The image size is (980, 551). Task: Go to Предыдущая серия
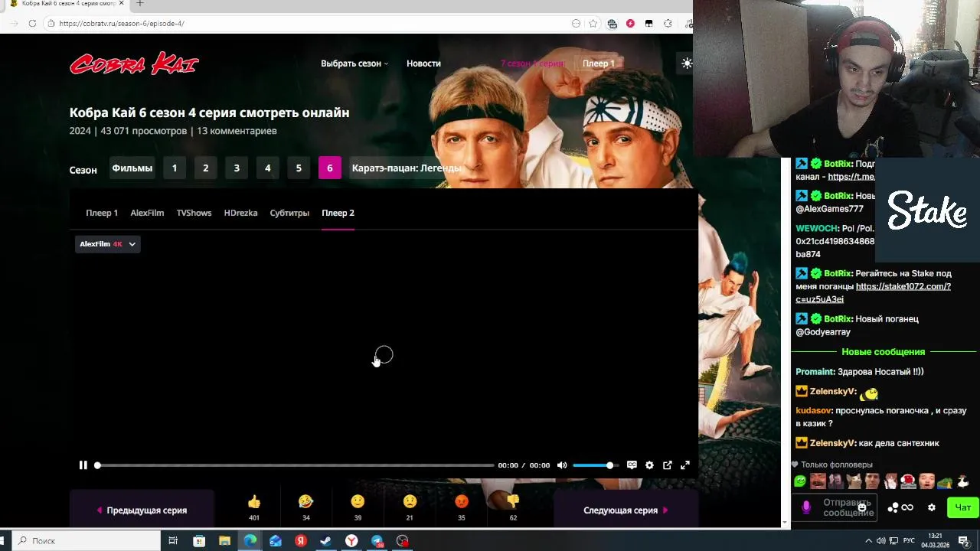[142, 510]
